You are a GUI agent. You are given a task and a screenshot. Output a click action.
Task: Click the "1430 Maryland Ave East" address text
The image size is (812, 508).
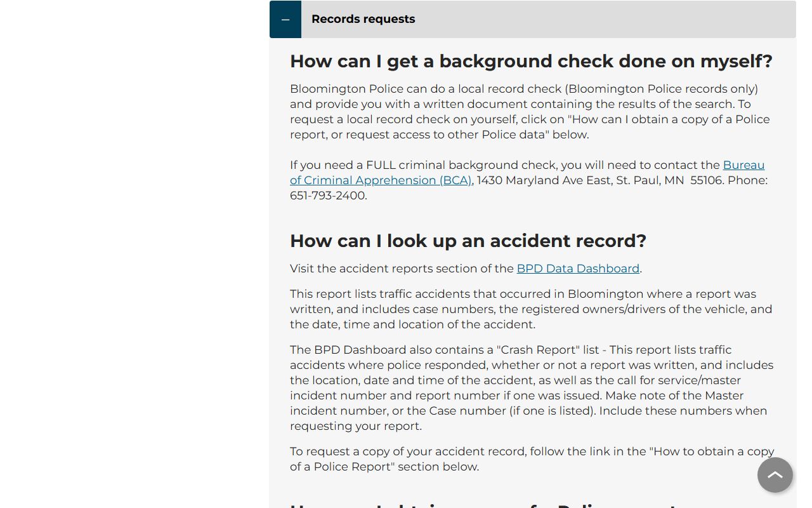544,180
